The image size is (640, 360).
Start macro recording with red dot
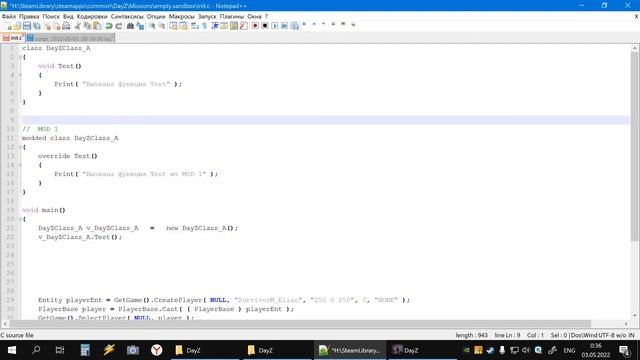tap(255, 26)
